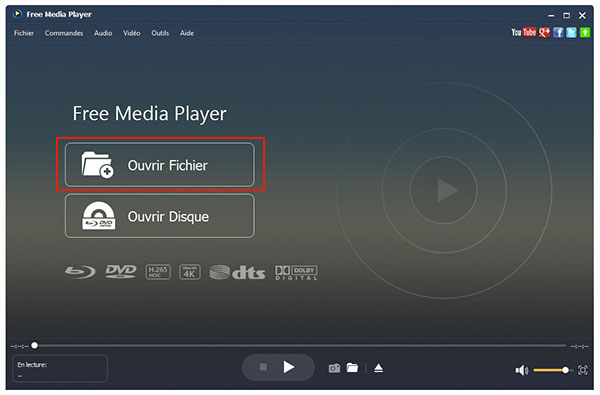The image size is (600, 395).
Task: Open the Fichier menu
Action: pyautogui.click(x=24, y=33)
